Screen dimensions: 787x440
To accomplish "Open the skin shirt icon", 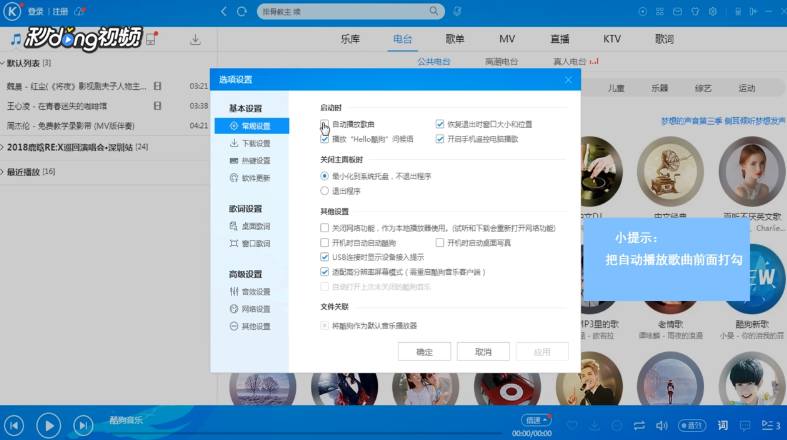I will click(x=695, y=11).
